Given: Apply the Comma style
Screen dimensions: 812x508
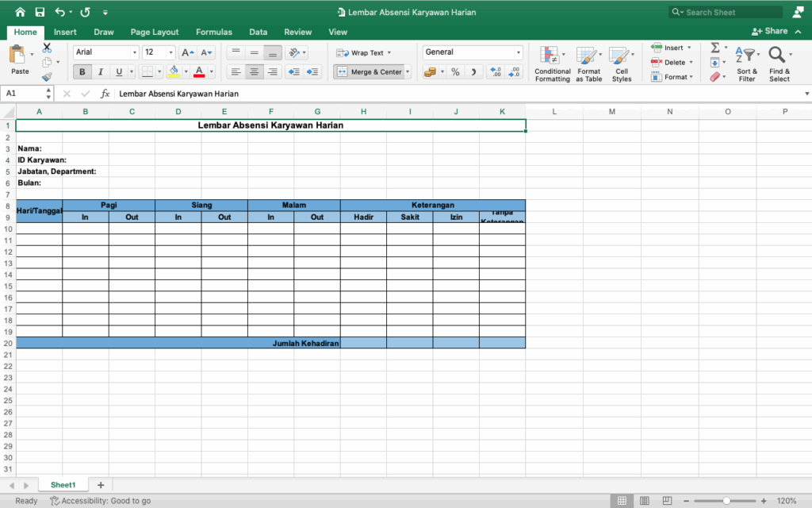Looking at the screenshot, I should coord(473,72).
